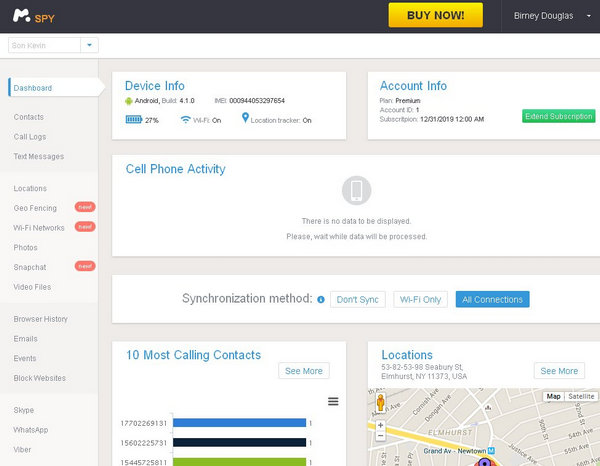Click the blue bar for 17702269131

click(240, 423)
